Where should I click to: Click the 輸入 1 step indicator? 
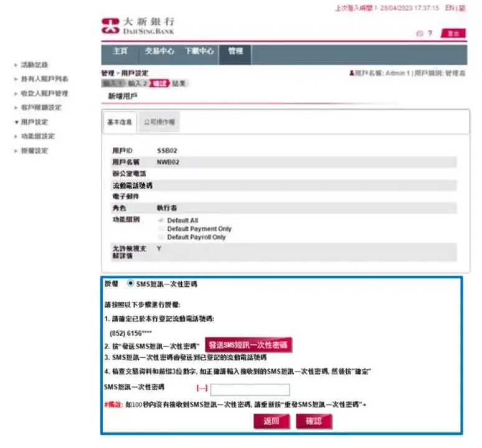pos(113,83)
